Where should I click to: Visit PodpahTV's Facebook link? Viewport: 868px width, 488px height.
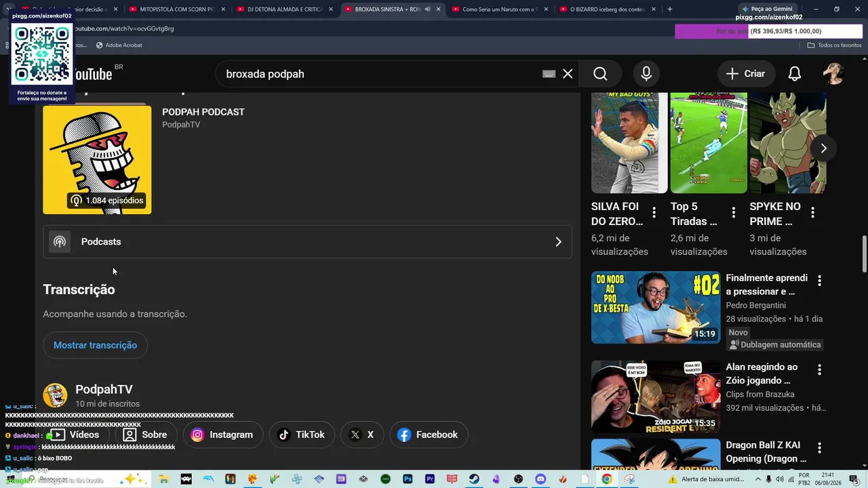(x=427, y=435)
